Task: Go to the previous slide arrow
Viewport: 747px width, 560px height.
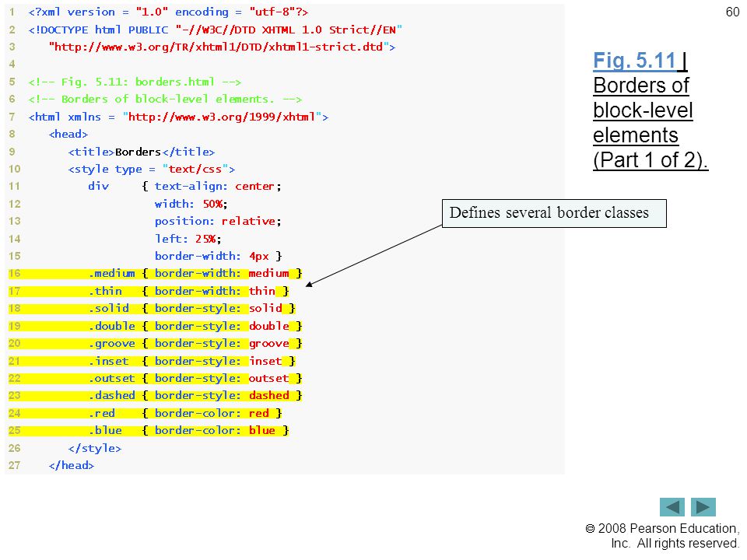Action: [x=672, y=507]
